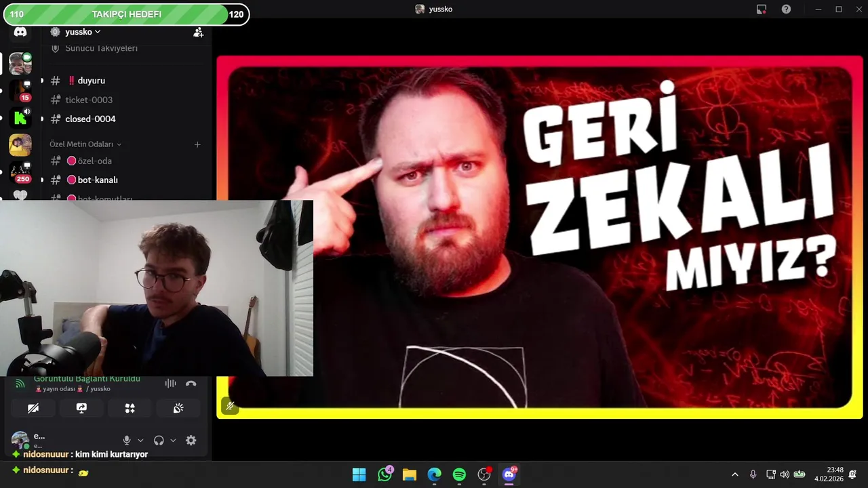Open Sunucu Takviyeleri server boosts
The image size is (868, 488).
(x=101, y=48)
